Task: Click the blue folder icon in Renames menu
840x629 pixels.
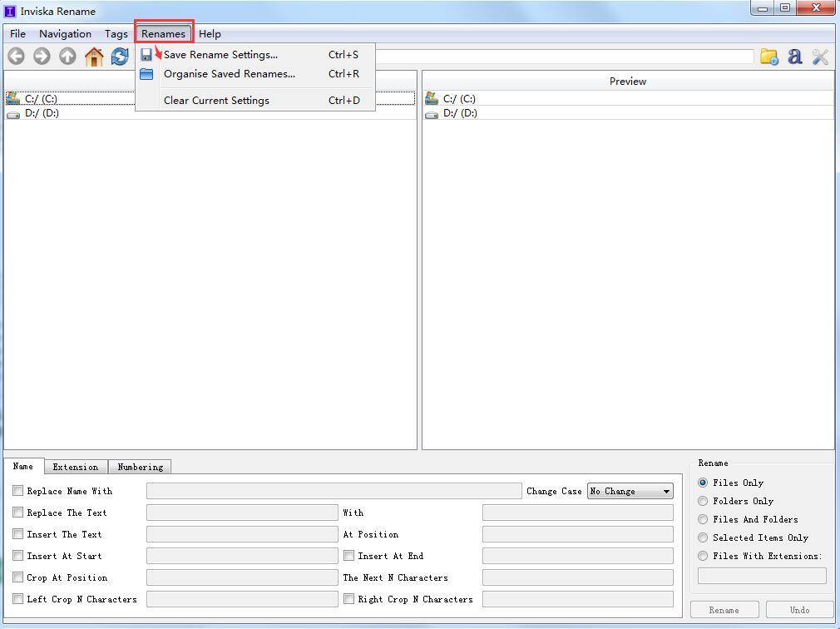Action: point(146,74)
